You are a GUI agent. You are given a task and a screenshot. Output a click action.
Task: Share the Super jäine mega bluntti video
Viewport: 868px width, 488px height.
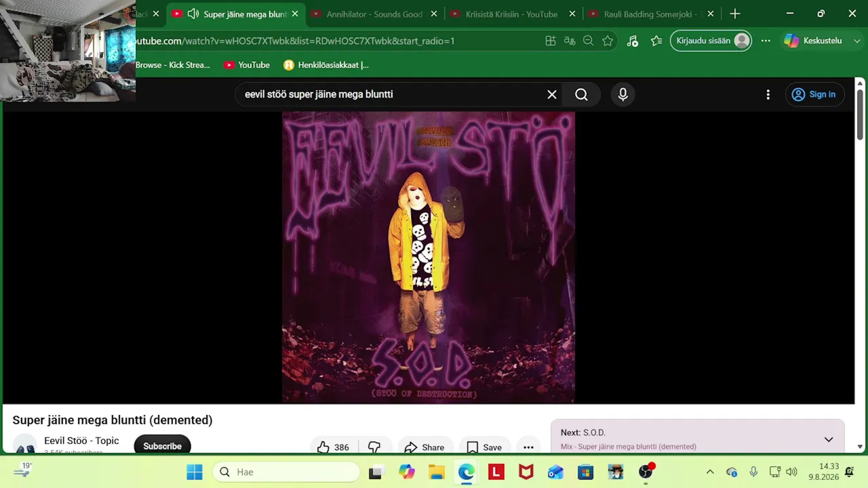(x=425, y=447)
